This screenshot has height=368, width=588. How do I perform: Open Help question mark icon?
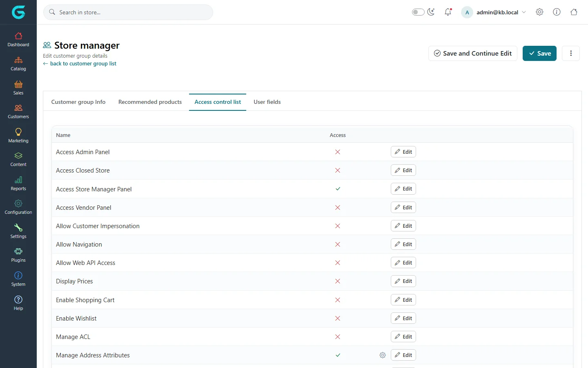click(18, 300)
